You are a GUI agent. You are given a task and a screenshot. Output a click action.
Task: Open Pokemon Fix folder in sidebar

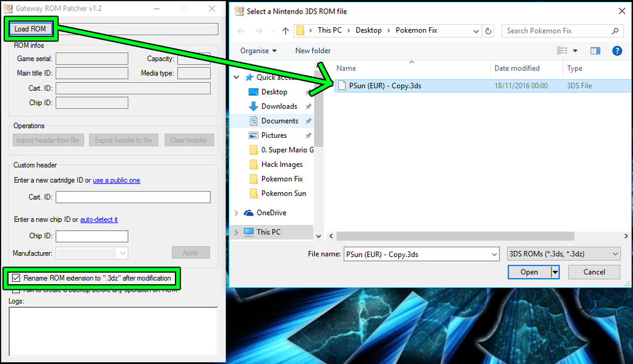(282, 179)
